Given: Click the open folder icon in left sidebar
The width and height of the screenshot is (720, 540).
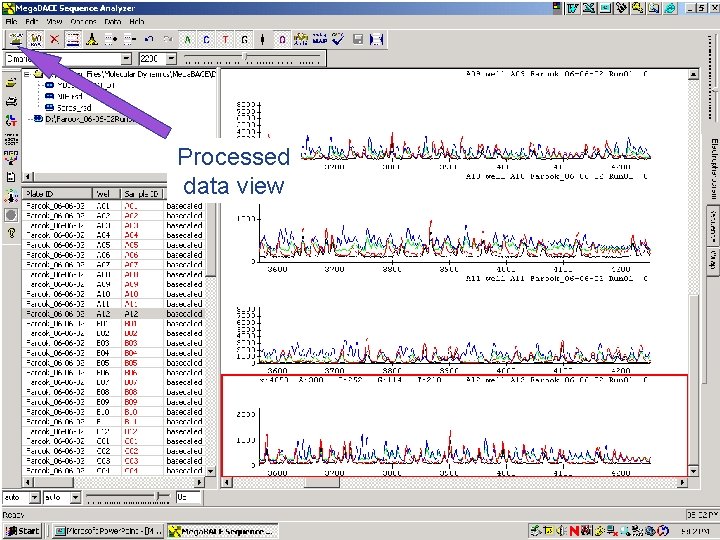Looking at the screenshot, I should 11,83.
